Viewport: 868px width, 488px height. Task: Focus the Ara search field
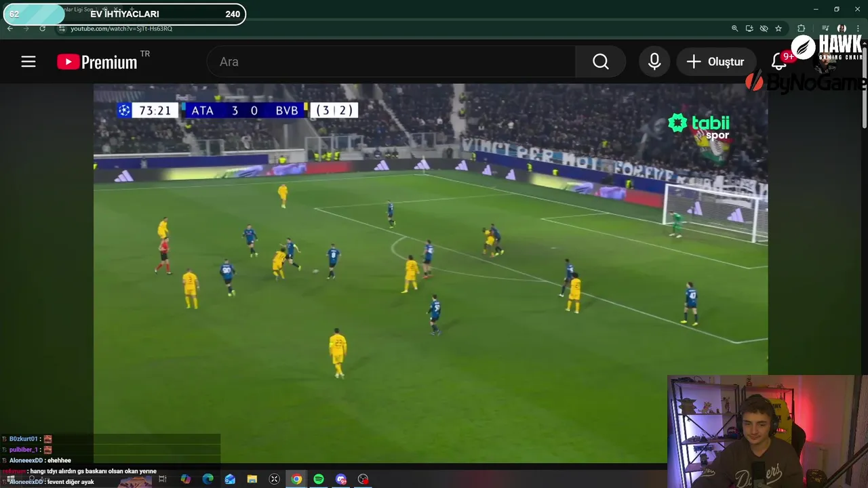(391, 62)
